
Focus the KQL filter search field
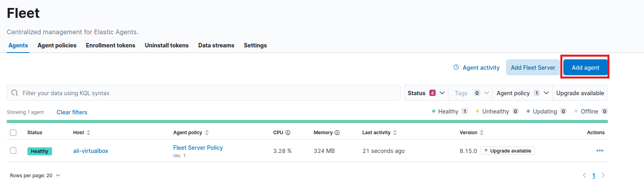click(x=204, y=93)
